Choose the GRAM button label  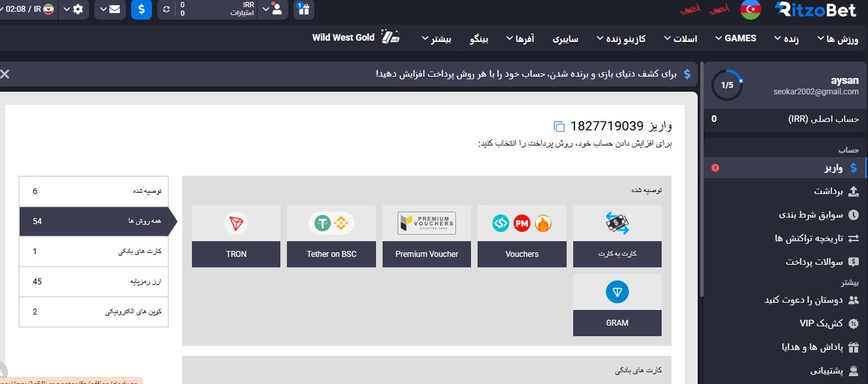pyautogui.click(x=617, y=323)
